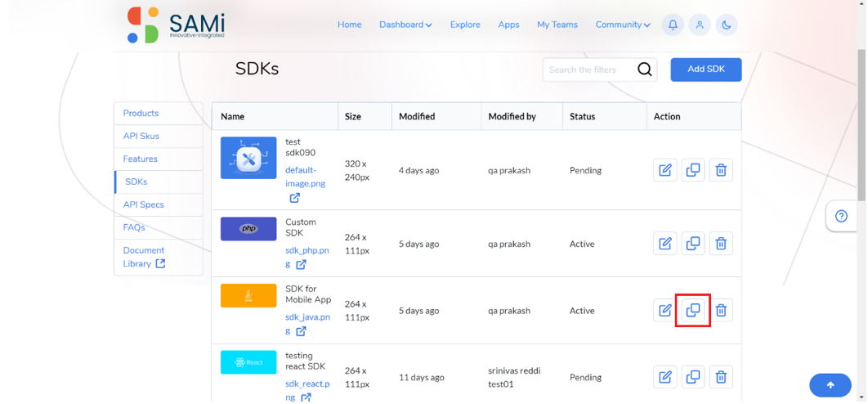Clone the SDK for Mobile App
Screen dimensions: 868x404
(692, 310)
